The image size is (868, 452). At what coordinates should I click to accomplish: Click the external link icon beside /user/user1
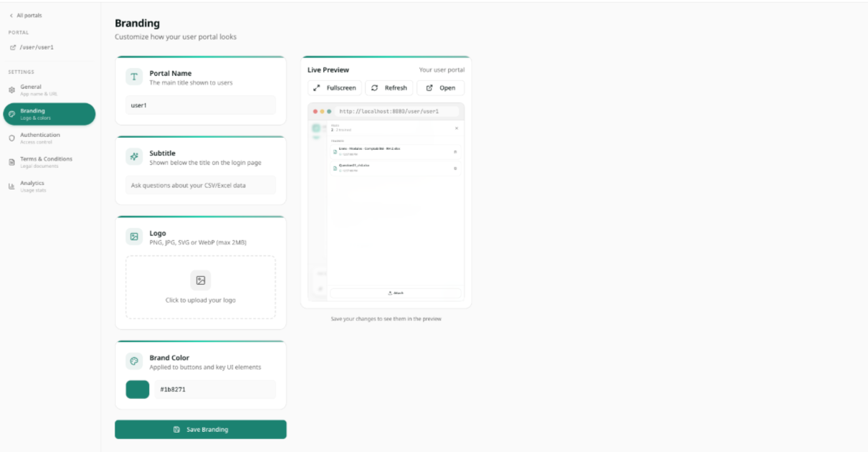[13, 47]
